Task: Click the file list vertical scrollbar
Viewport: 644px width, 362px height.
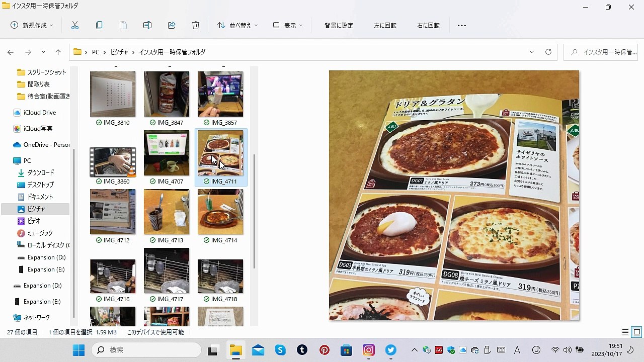Action: pos(254,211)
